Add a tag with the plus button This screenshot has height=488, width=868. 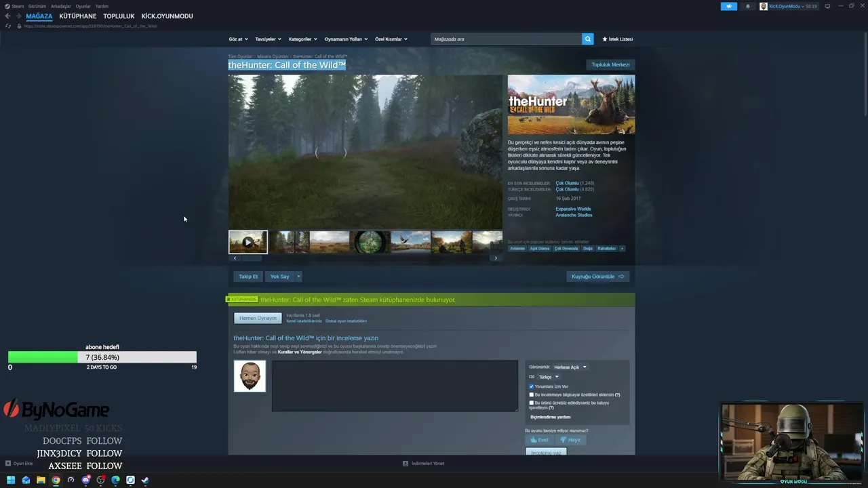tap(622, 248)
